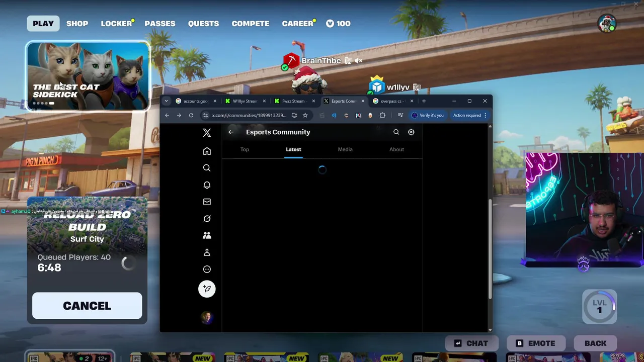Toggle BrainThbc muted speaker icon
Image resolution: width=644 pixels, height=362 pixels.
point(358,61)
